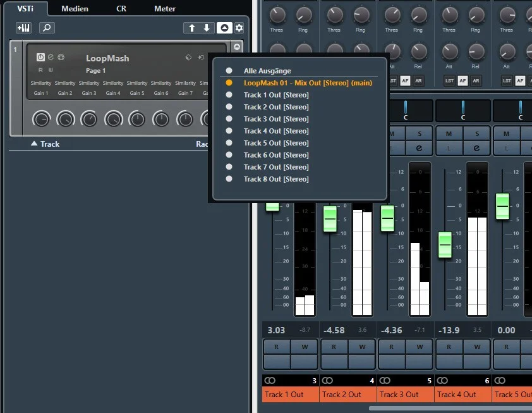Click the Similarity Gain 7 knob

[x=185, y=119]
